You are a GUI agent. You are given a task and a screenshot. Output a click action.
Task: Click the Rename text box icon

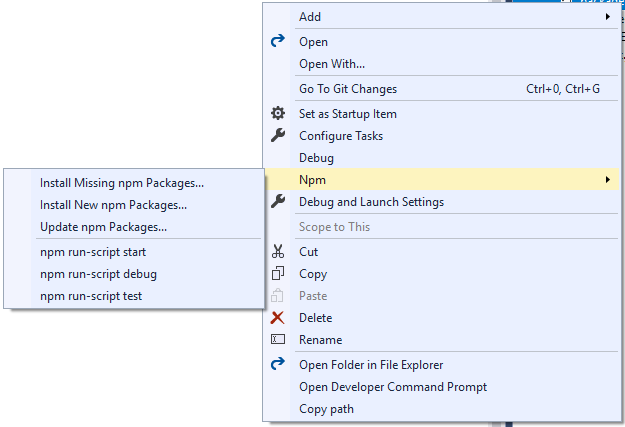(x=278, y=339)
